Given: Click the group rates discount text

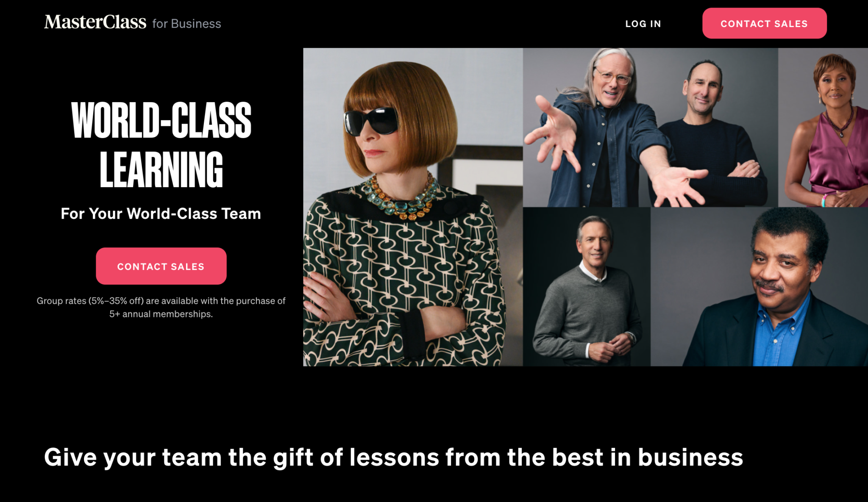Looking at the screenshot, I should tap(161, 307).
